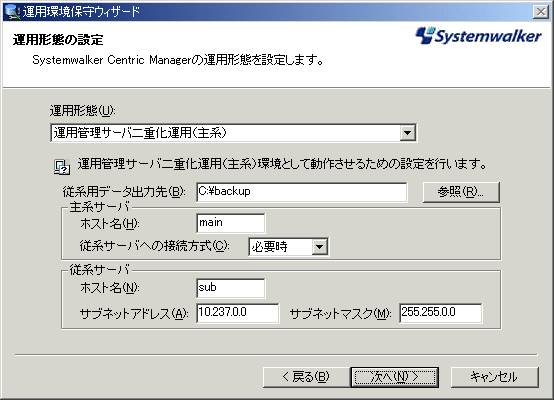Click the 運用形態の設定 heading

(x=58, y=40)
